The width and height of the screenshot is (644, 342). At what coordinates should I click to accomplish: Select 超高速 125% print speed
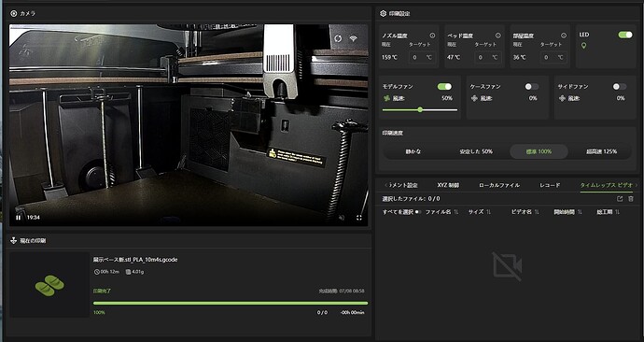click(601, 151)
